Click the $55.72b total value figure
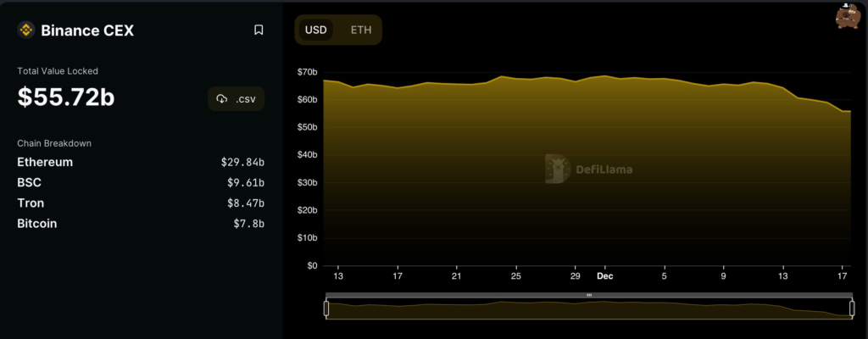The image size is (868, 339). pyautogui.click(x=66, y=97)
